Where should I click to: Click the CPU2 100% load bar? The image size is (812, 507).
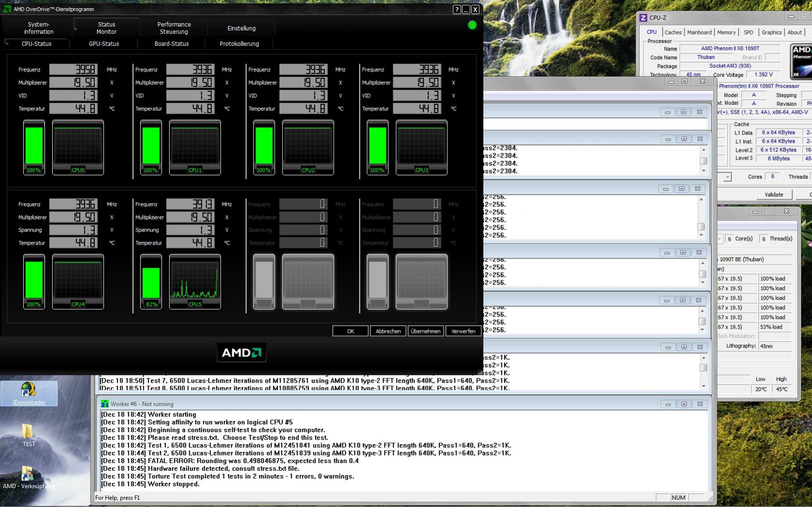pyautogui.click(x=264, y=147)
